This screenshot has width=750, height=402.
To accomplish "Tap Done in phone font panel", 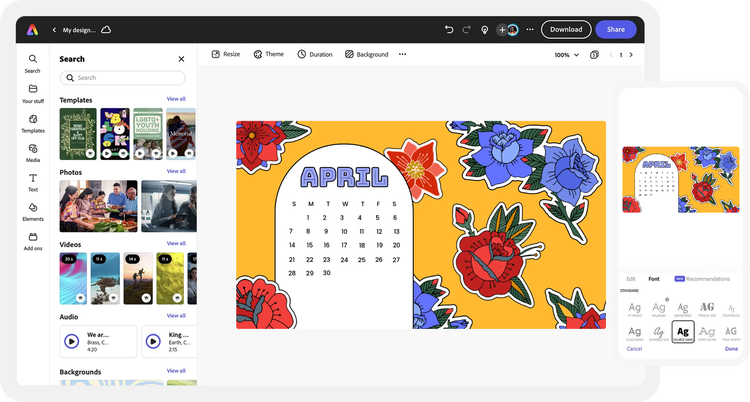I will coord(731,349).
